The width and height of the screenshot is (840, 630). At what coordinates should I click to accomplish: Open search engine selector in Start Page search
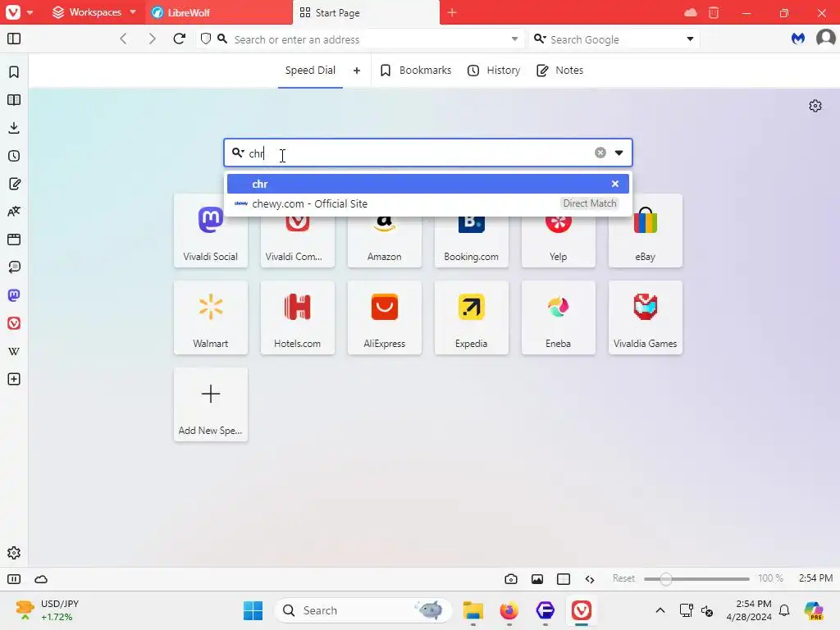click(x=238, y=153)
